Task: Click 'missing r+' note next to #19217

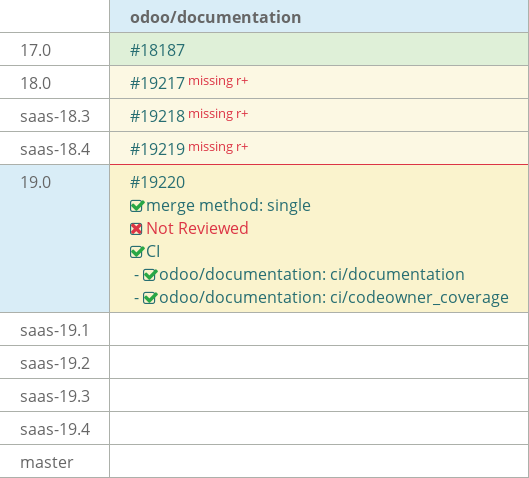Action: click(x=218, y=81)
